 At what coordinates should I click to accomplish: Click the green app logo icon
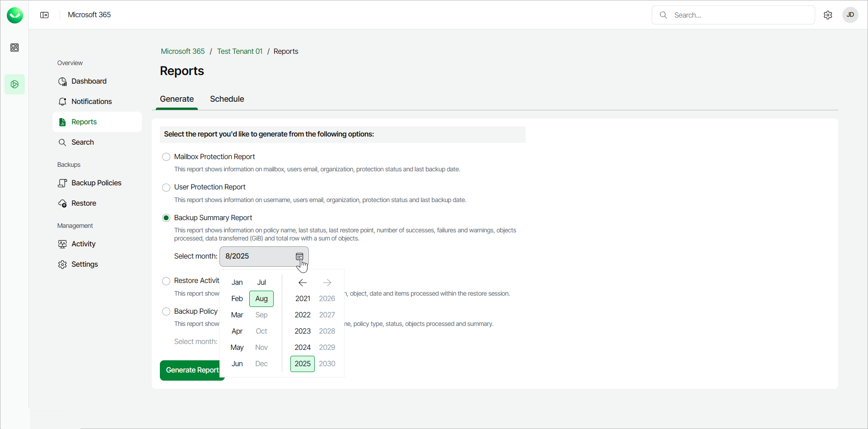tap(15, 15)
